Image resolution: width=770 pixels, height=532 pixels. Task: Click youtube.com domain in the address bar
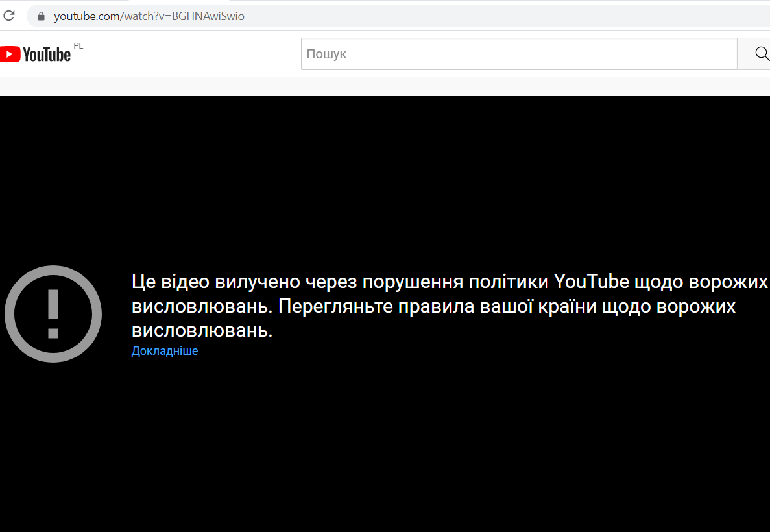[85, 16]
